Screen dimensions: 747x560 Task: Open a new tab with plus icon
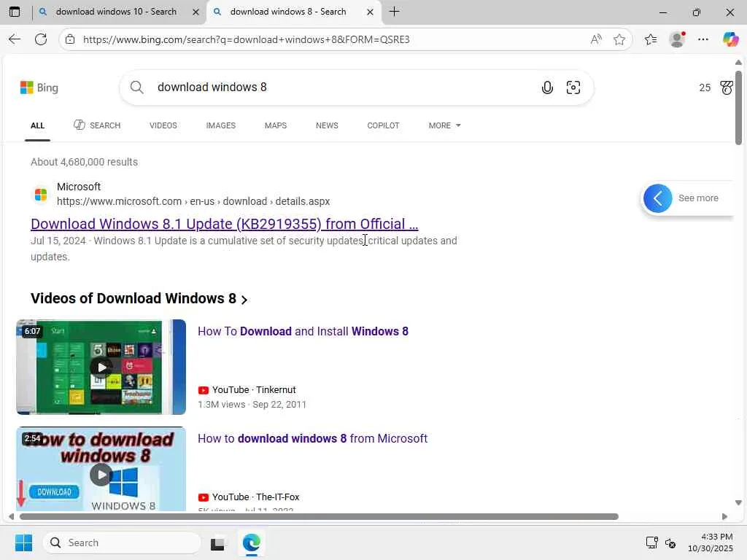coord(395,12)
